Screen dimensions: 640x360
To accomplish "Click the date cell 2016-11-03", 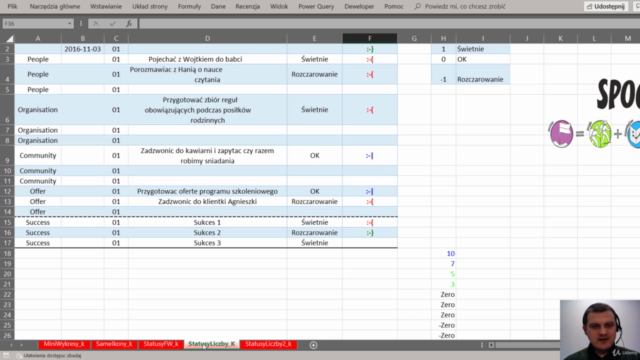I will click(x=82, y=49).
